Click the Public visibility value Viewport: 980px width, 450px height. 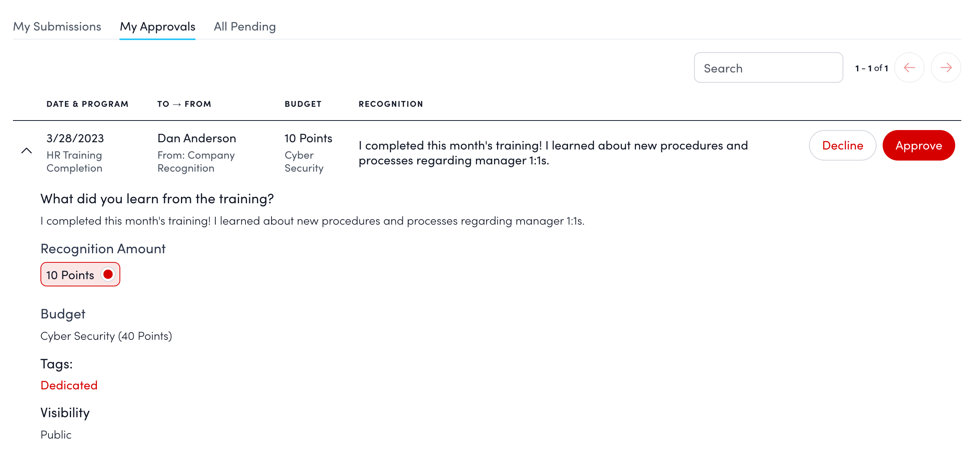[x=56, y=435]
